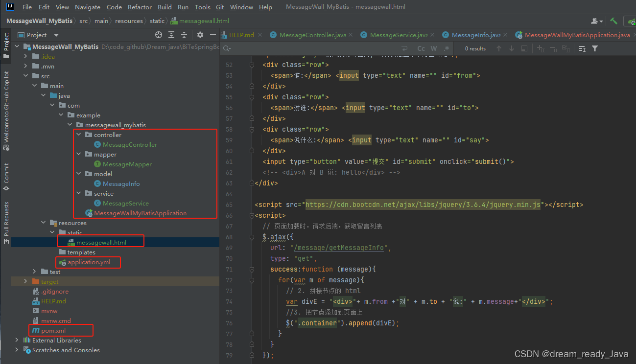Expand the target folder
The width and height of the screenshot is (636, 364).
tap(26, 281)
